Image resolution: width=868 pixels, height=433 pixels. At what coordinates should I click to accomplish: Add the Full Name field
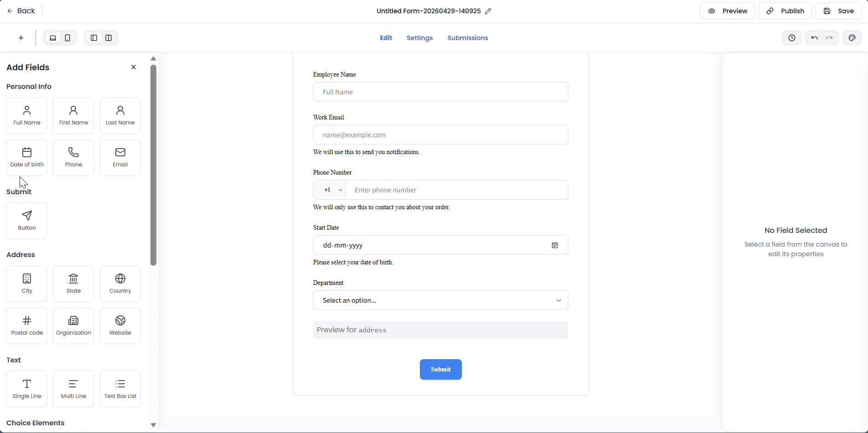27,116
